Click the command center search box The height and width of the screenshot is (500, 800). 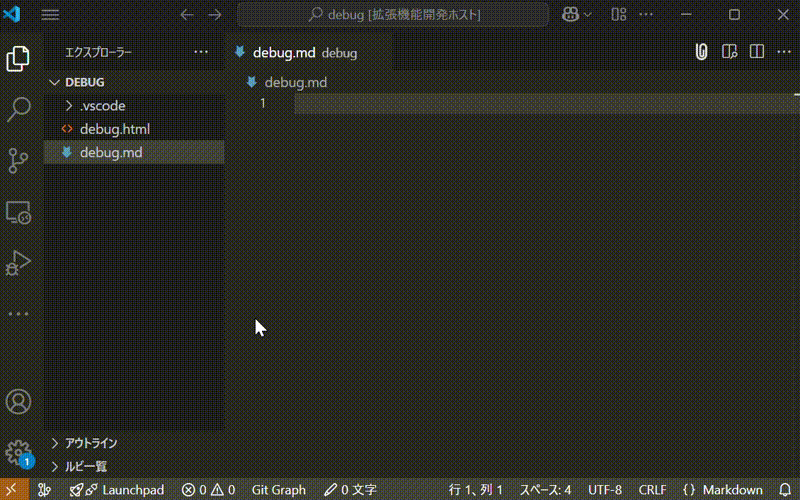point(393,15)
